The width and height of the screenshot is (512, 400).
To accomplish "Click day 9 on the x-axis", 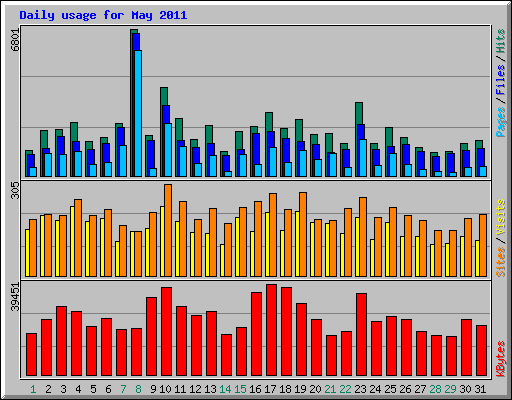I will pyautogui.click(x=153, y=389).
